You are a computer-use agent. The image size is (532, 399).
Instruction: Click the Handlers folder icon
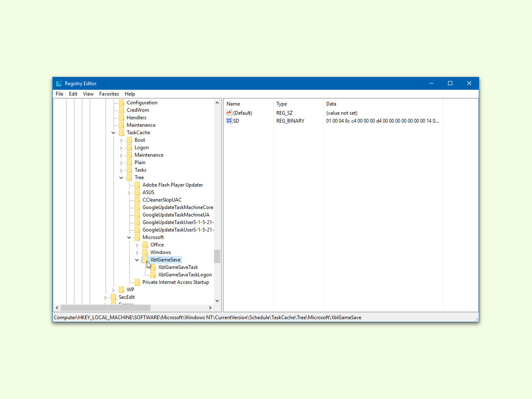pos(121,118)
